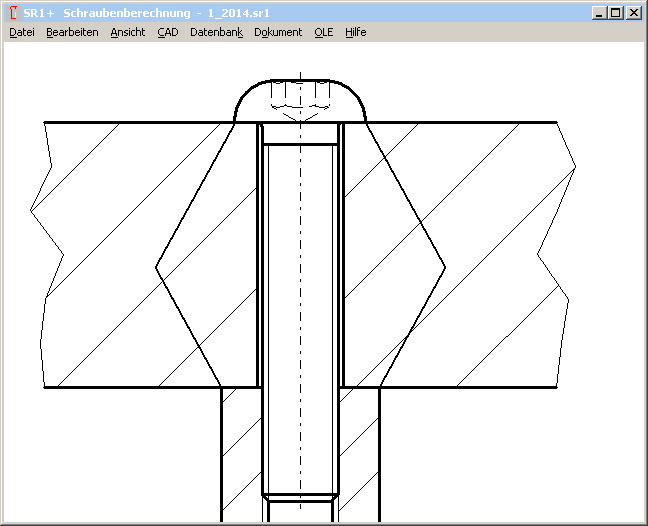This screenshot has height=526, width=648.
Task: Close the SR1+ Schraubenberechnung window
Action: point(633,13)
